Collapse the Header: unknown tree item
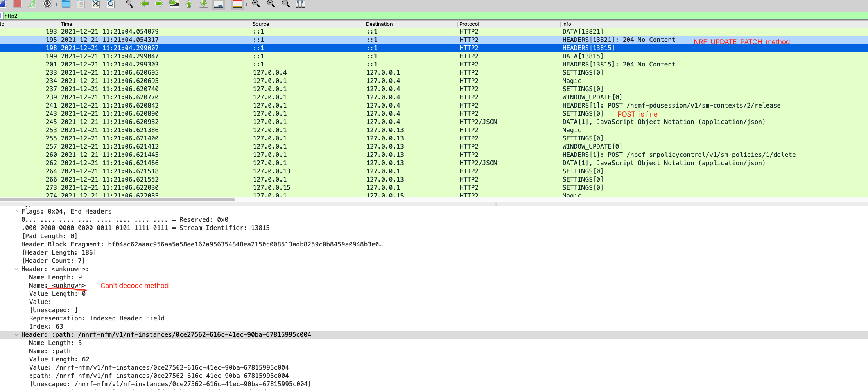Viewport: 868px width, 390px height. click(x=16, y=269)
